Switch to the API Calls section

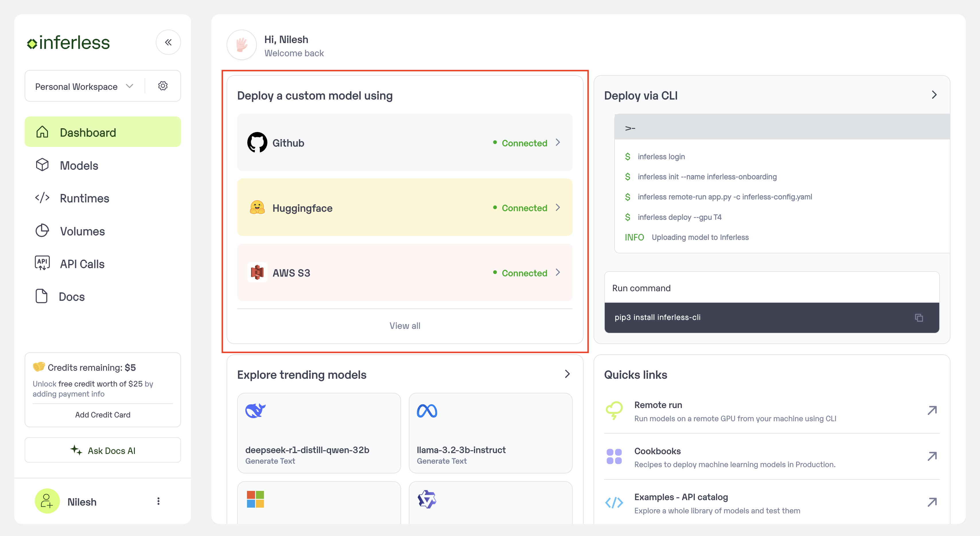(82, 264)
